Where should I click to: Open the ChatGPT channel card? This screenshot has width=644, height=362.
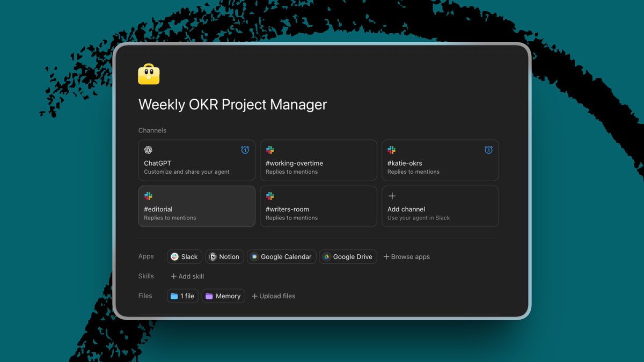click(196, 160)
